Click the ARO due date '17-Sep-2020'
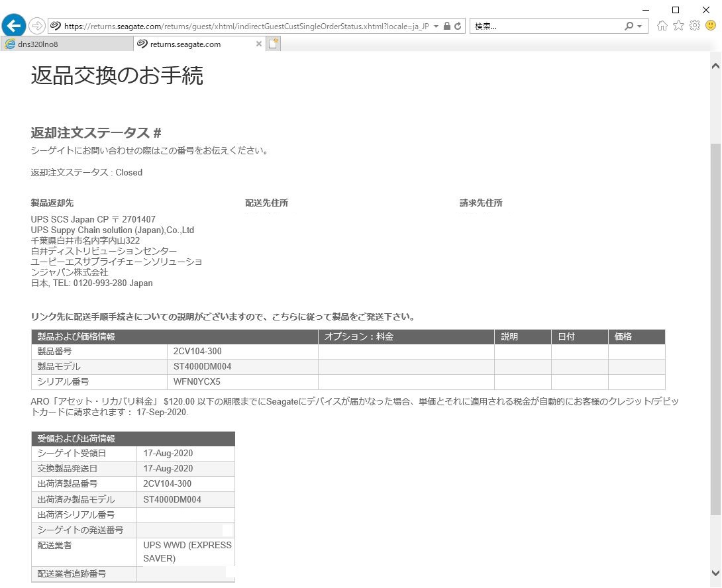Image resolution: width=722 pixels, height=588 pixels. pyautogui.click(x=162, y=412)
